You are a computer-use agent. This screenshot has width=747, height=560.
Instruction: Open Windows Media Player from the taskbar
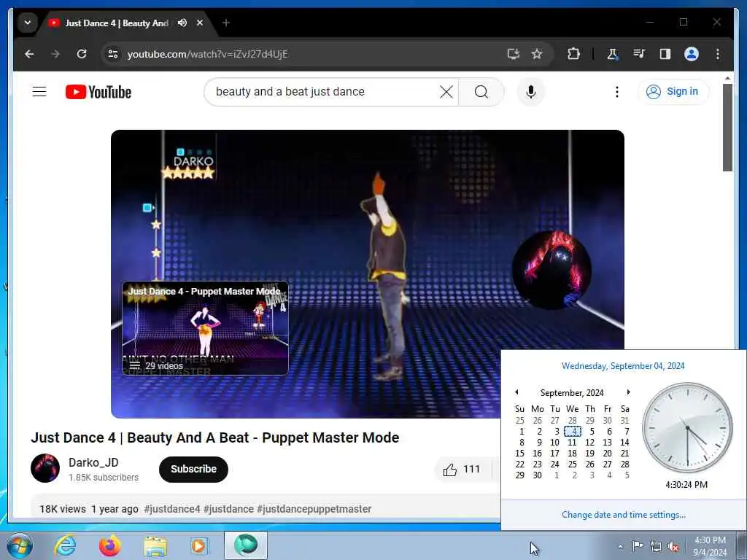(x=199, y=545)
